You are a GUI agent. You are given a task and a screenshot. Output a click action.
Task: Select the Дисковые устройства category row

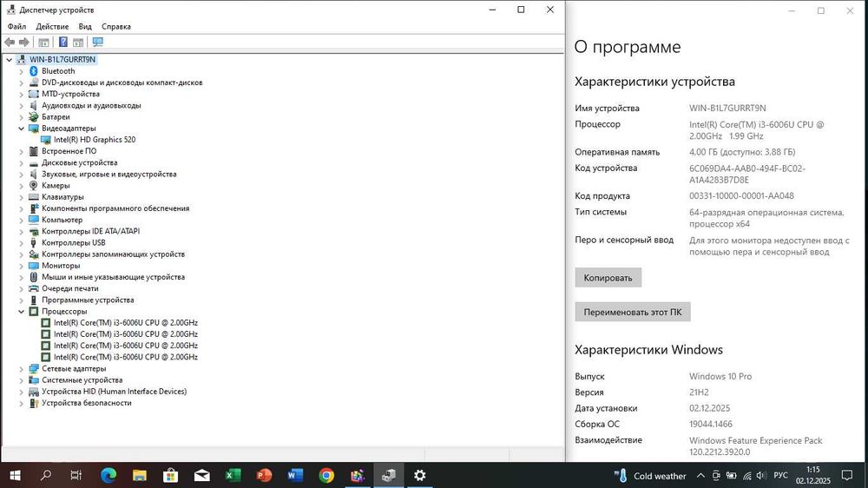point(79,163)
